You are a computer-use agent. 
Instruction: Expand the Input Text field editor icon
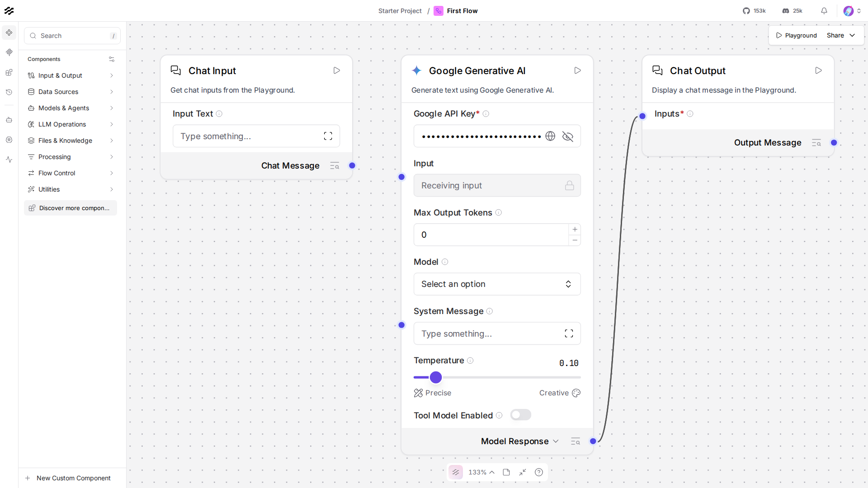click(328, 136)
